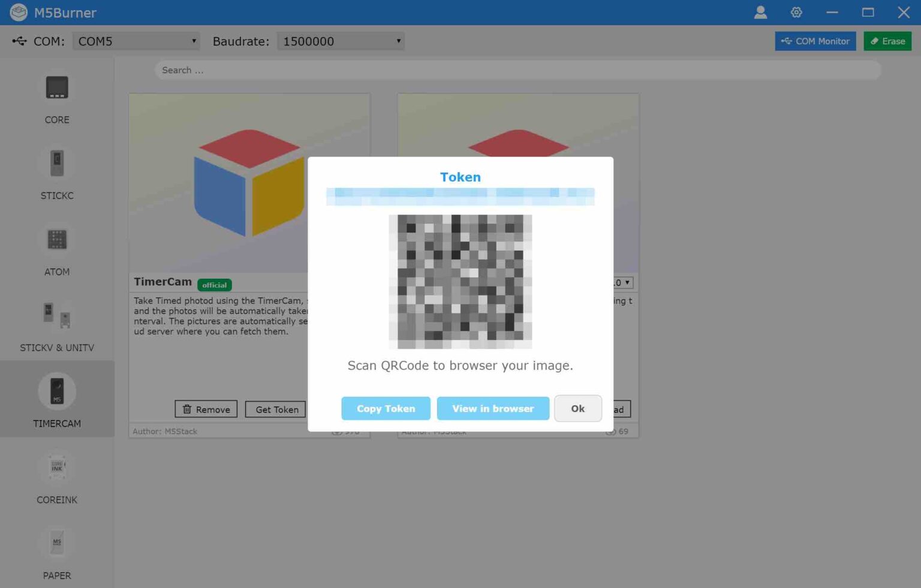This screenshot has height=588, width=921.
Task: Open the settings gear icon
Action: point(796,12)
